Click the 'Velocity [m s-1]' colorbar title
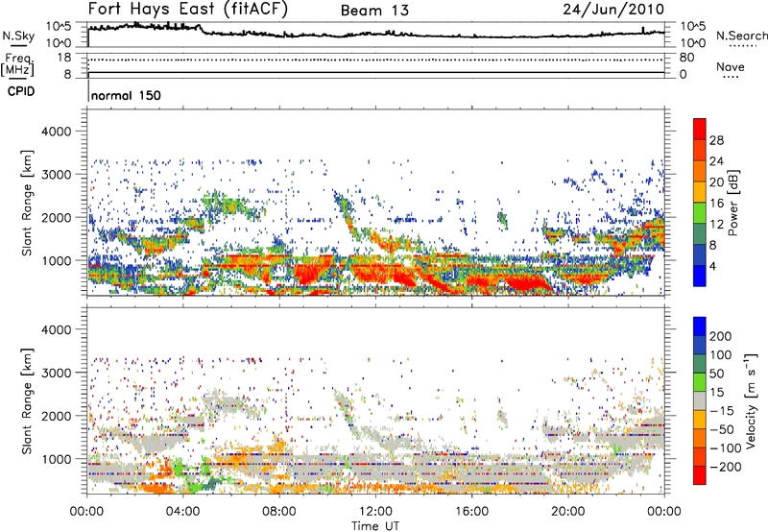 point(751,400)
